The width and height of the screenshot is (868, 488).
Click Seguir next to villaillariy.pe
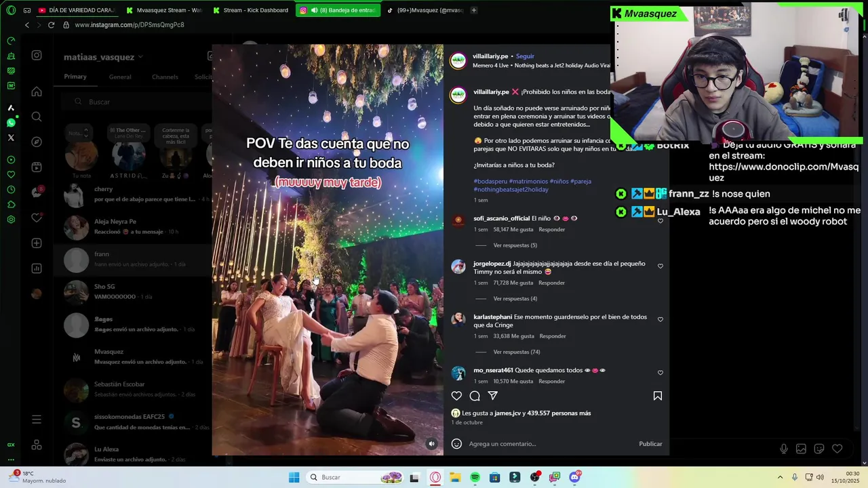525,56
